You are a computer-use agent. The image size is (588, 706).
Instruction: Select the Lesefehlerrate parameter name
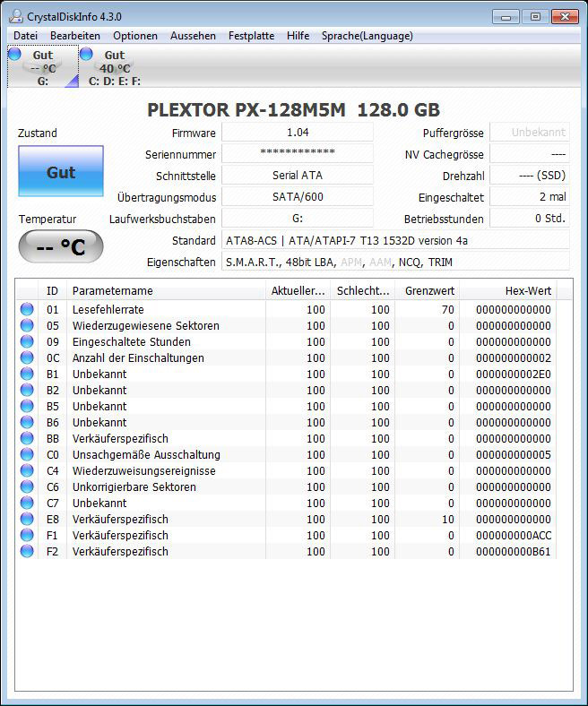coord(108,310)
